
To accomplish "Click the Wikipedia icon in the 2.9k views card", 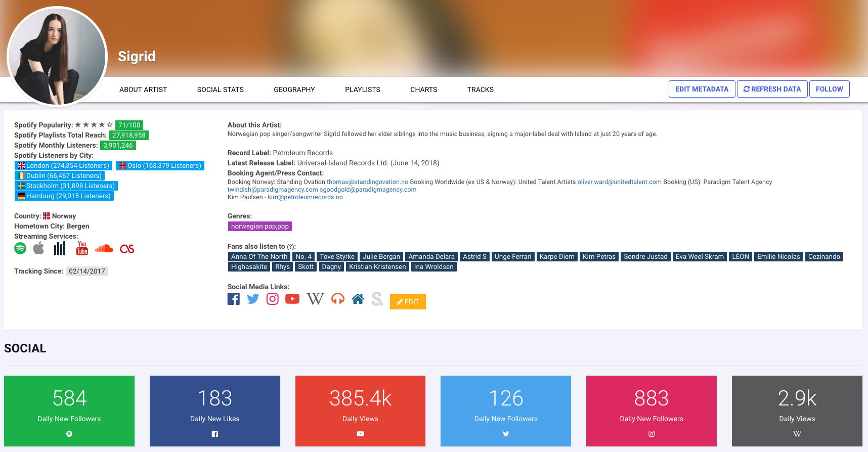I will click(x=797, y=434).
